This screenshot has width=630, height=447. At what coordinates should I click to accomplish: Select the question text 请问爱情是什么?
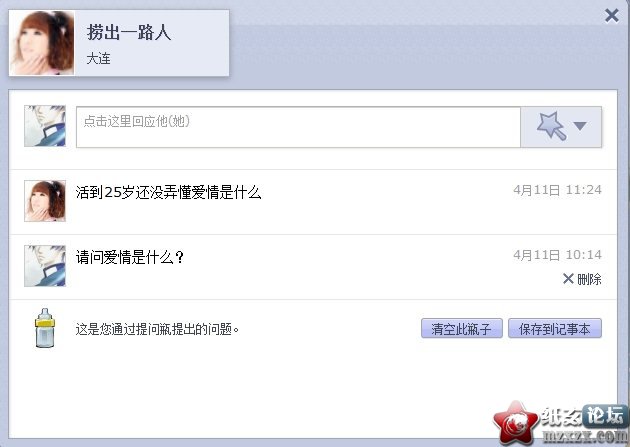tap(130, 257)
